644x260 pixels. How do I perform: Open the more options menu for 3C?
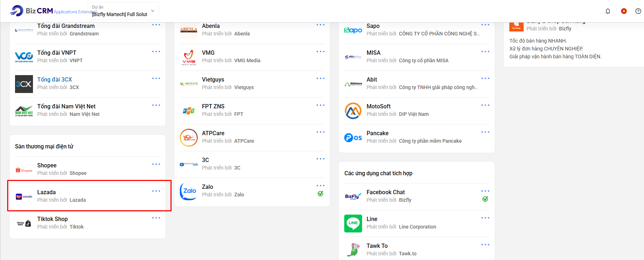pyautogui.click(x=321, y=159)
